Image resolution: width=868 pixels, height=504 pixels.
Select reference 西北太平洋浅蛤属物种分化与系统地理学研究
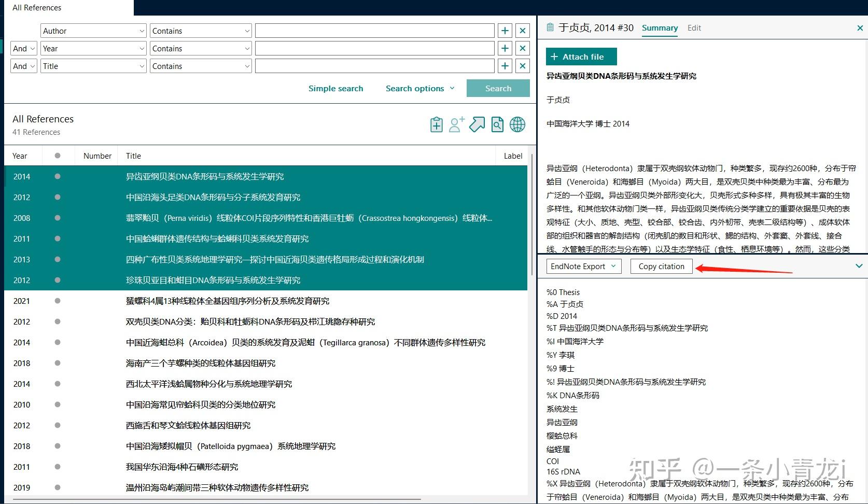tap(265, 384)
